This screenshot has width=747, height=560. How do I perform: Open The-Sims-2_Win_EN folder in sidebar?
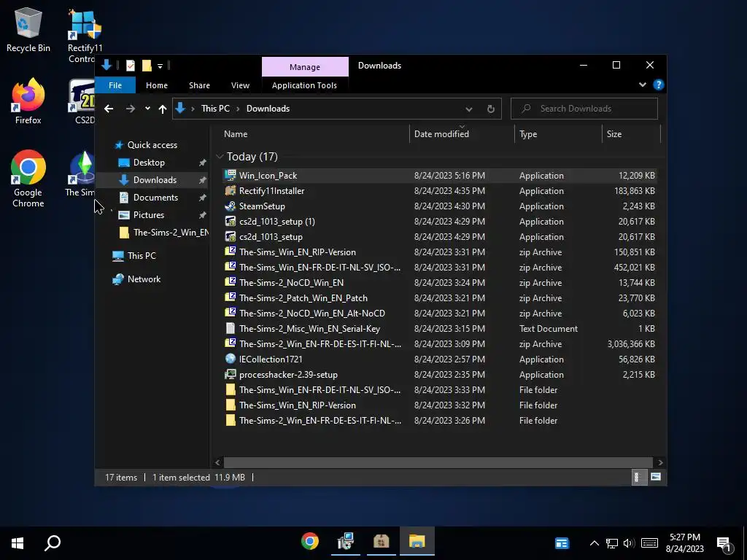click(163, 233)
